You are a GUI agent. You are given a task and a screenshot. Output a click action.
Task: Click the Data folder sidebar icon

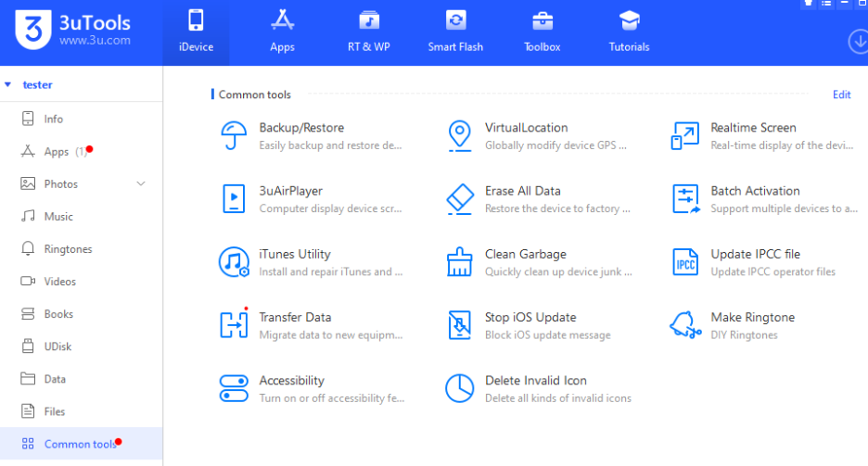click(x=28, y=379)
